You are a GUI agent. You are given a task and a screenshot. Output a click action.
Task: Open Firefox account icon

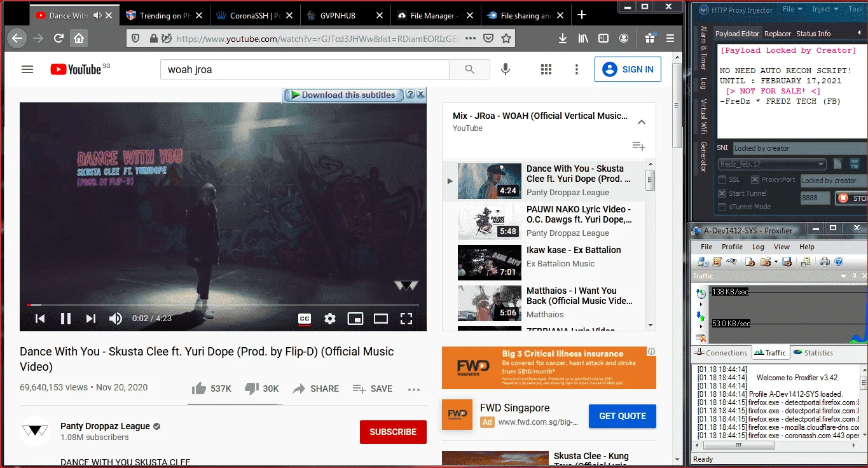pos(624,38)
